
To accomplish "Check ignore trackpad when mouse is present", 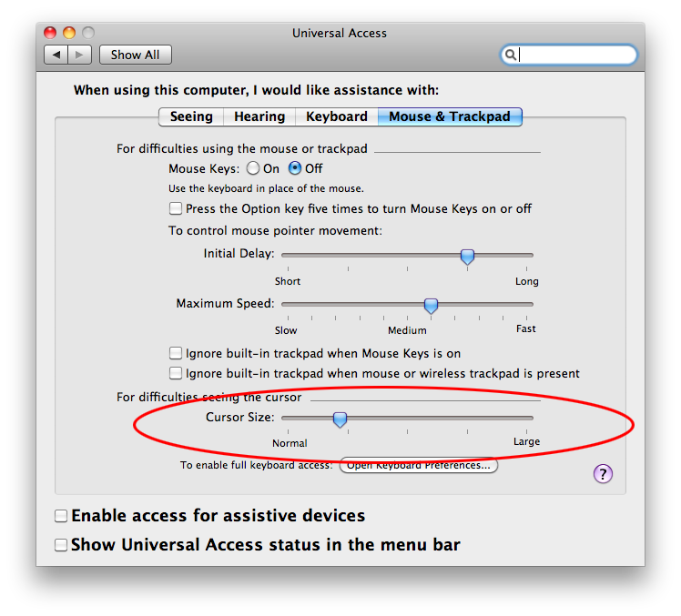I will tap(177, 373).
